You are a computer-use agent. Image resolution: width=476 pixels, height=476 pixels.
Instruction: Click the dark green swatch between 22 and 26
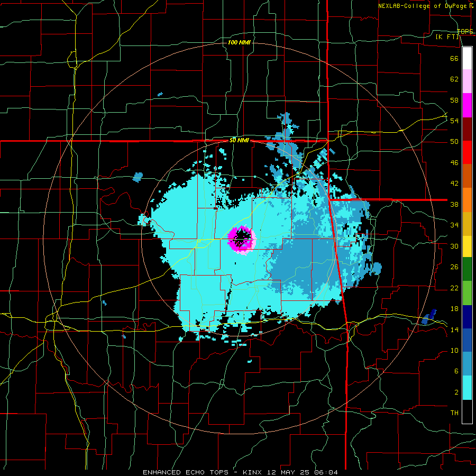[x=467, y=269]
